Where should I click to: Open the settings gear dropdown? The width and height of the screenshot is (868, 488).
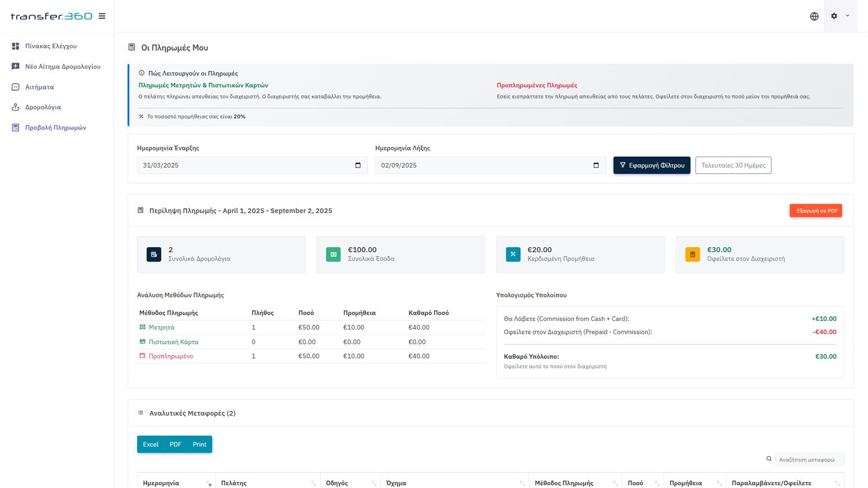point(840,16)
